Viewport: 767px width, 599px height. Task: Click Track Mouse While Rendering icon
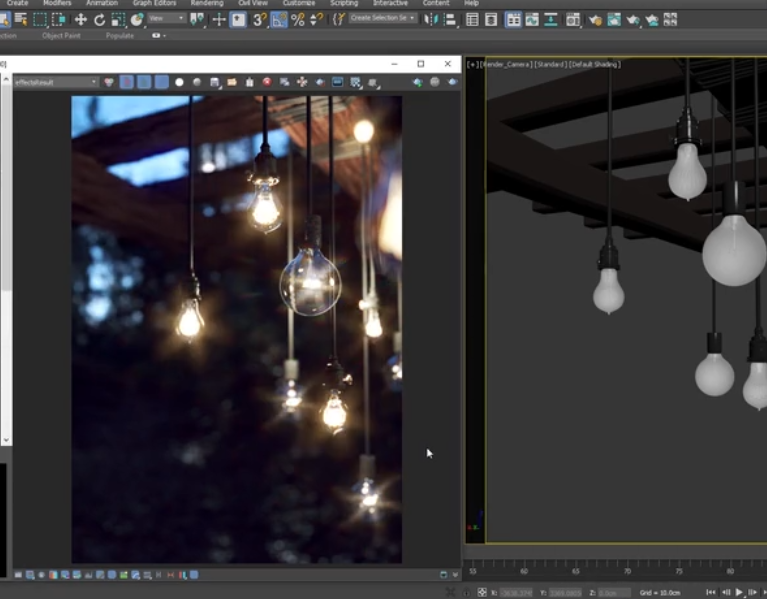[302, 82]
